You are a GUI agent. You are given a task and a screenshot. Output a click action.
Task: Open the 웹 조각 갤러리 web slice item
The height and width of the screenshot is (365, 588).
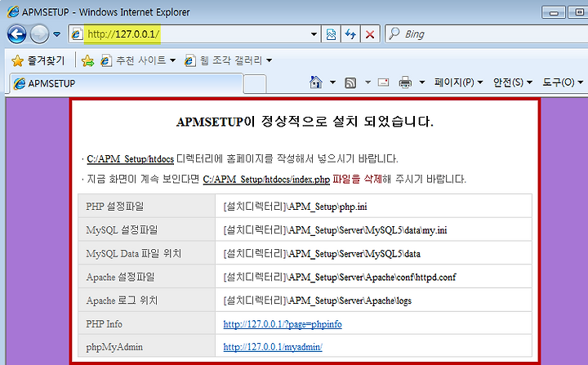click(x=228, y=60)
